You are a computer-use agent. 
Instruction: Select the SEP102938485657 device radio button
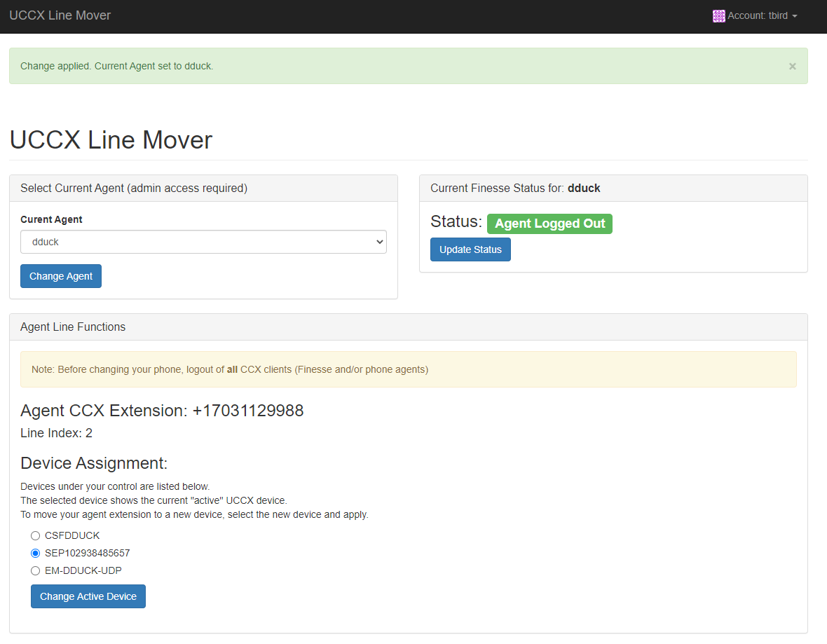(35, 554)
